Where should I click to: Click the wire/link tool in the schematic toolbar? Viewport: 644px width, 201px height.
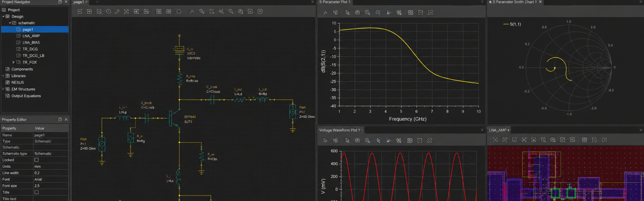click(x=202, y=11)
